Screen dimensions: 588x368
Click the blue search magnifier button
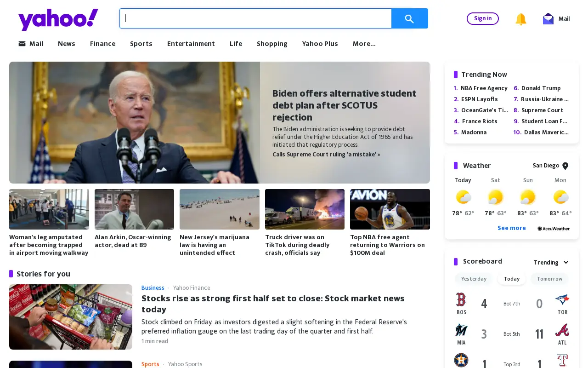(410, 18)
